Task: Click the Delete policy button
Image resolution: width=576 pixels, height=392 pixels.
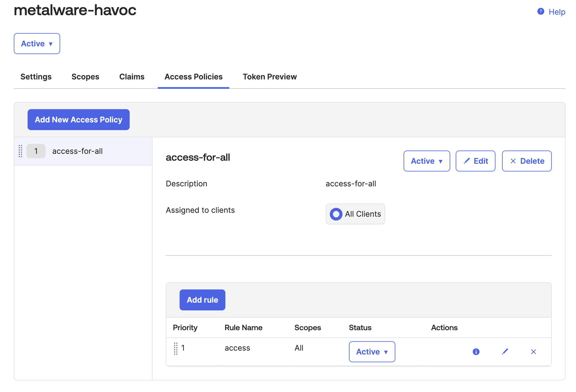Action: (x=527, y=161)
